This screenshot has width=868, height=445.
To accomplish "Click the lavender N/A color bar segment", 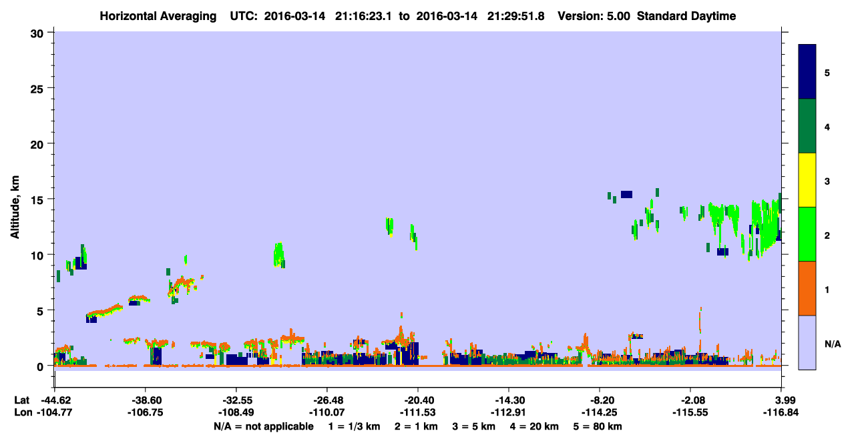I will coord(807,342).
